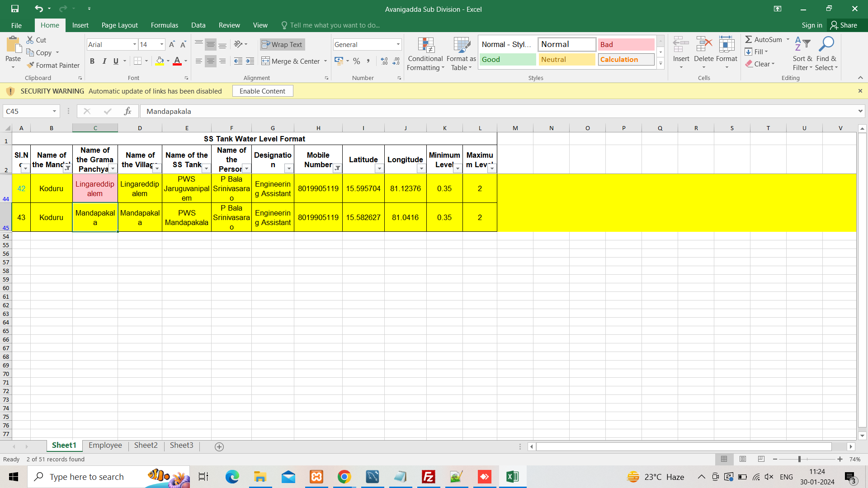Screen dimensions: 868x488
Task: Click the New Sheet plus icon
Action: click(219, 446)
